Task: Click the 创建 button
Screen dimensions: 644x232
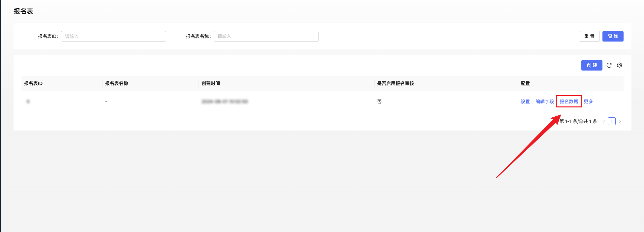Action: pos(592,65)
